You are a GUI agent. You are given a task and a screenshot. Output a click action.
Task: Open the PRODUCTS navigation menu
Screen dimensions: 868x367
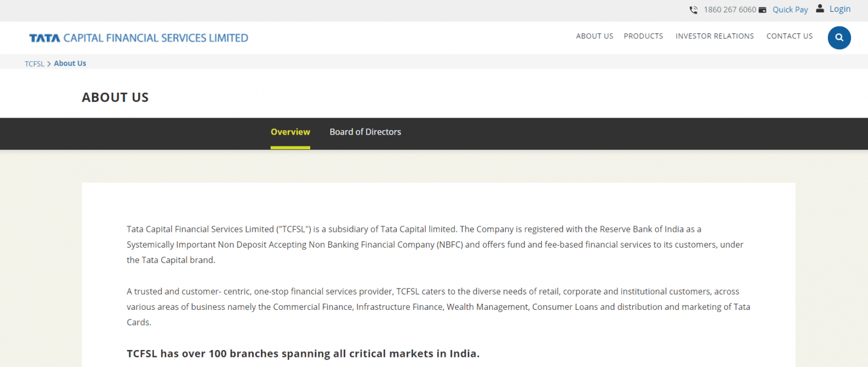643,36
